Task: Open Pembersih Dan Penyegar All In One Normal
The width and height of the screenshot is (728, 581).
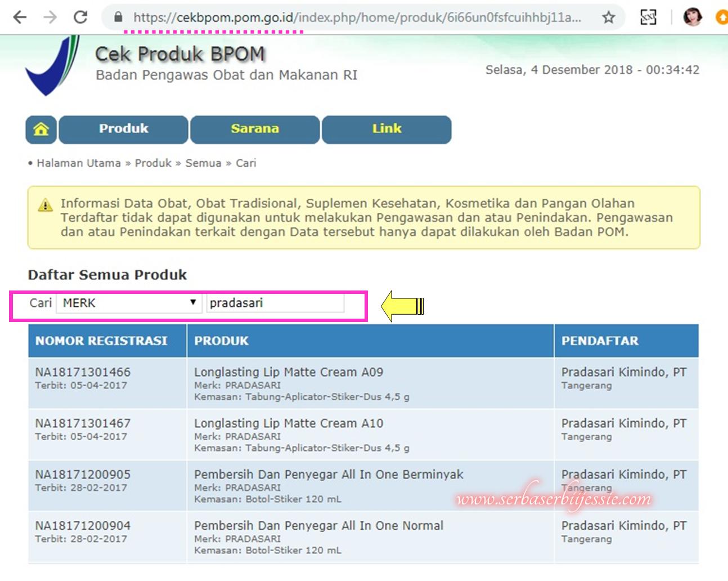Action: click(318, 526)
